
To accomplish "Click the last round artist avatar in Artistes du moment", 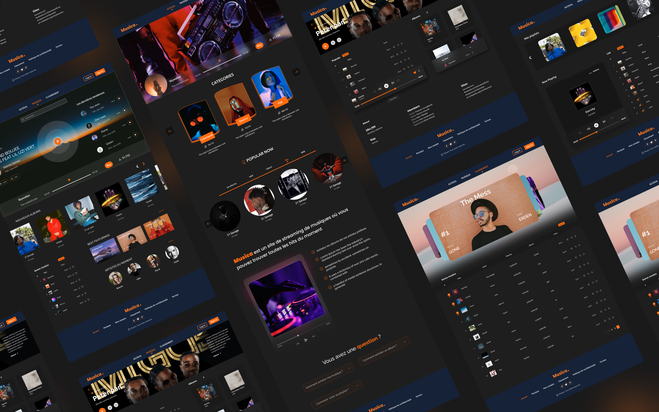I will coord(171,253).
